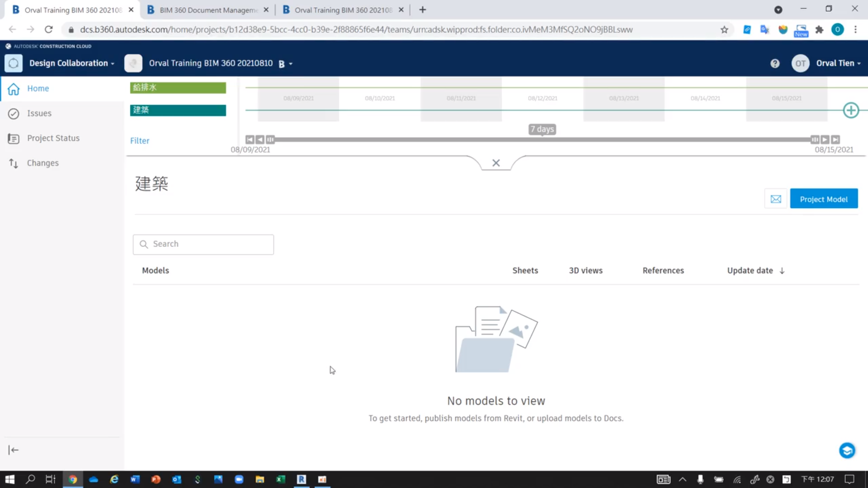The image size is (868, 488).
Task: Open Revit from the taskbar
Action: (x=302, y=479)
